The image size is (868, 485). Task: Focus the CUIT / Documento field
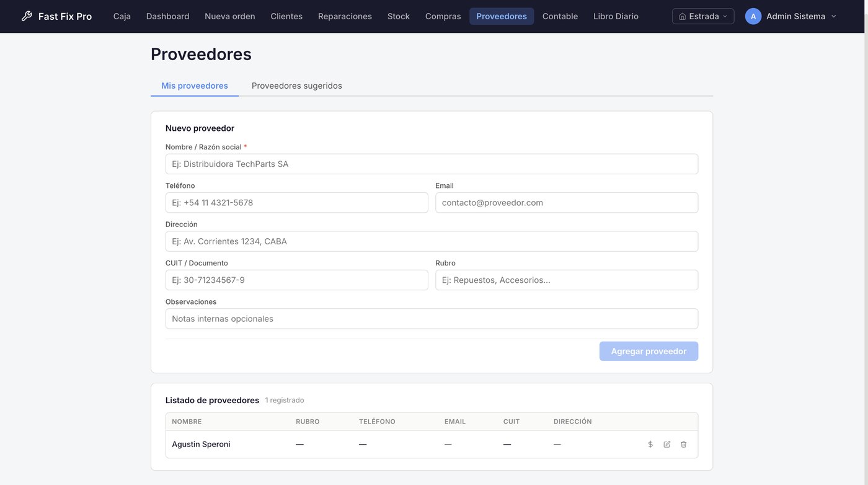click(296, 280)
